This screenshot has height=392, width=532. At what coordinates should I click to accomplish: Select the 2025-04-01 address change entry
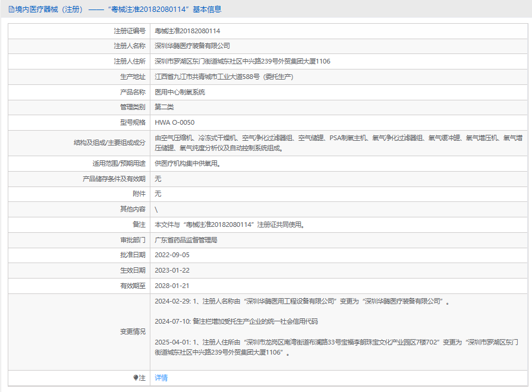tap(336, 347)
